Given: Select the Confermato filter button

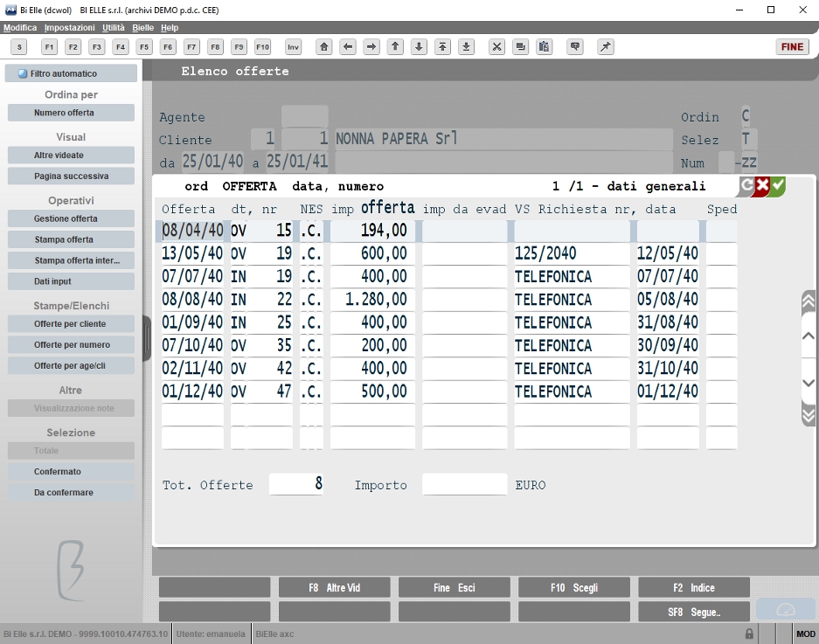Looking at the screenshot, I should pos(71,472).
